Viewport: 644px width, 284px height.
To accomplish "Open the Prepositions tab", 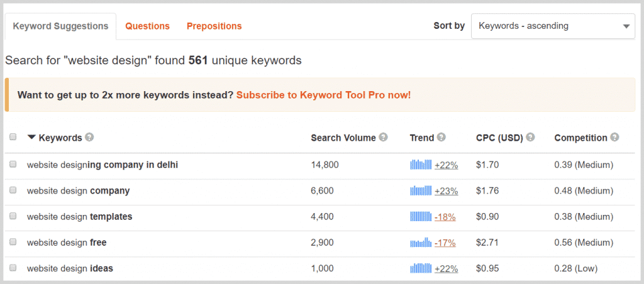I will pyautogui.click(x=214, y=26).
